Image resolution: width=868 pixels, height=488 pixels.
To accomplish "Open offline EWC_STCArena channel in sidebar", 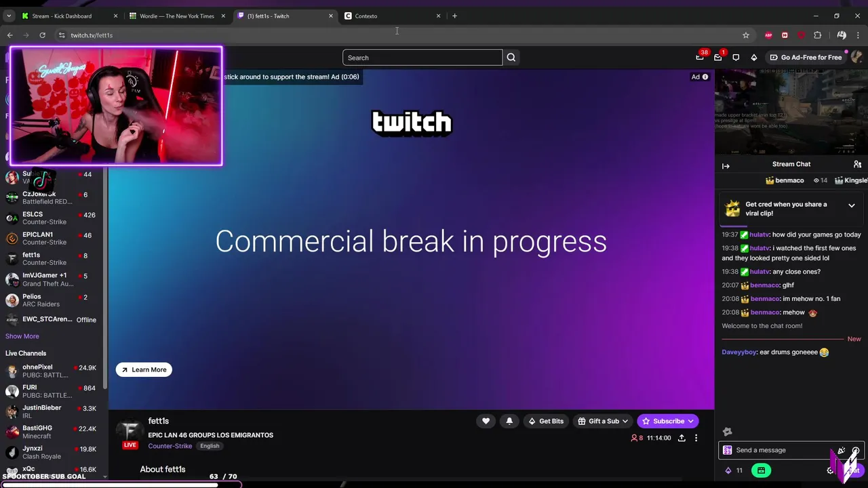I will [x=52, y=319].
